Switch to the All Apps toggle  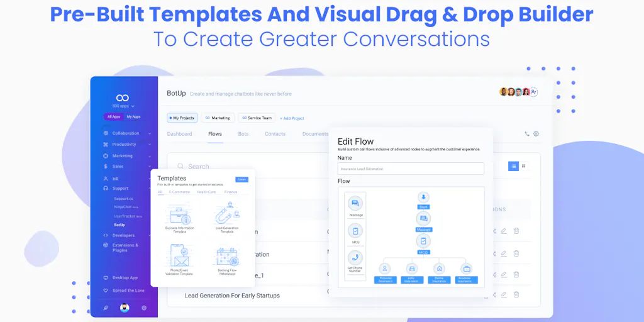pyautogui.click(x=114, y=116)
